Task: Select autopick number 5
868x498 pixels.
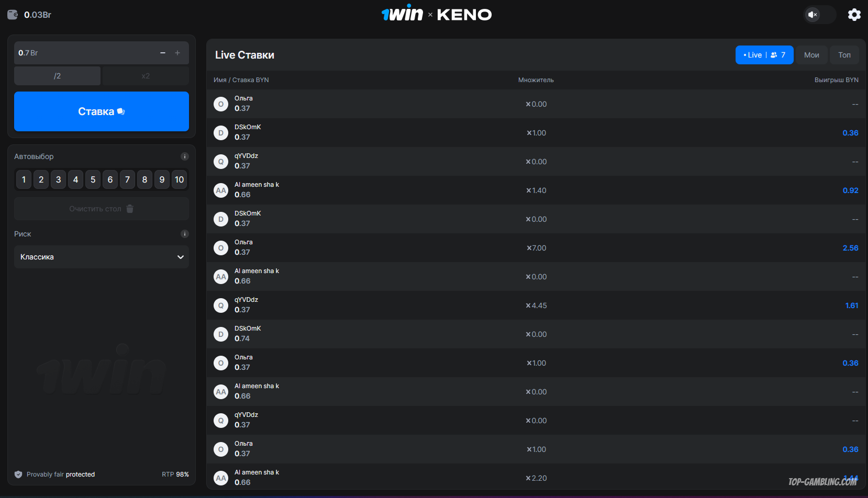Action: [x=93, y=179]
